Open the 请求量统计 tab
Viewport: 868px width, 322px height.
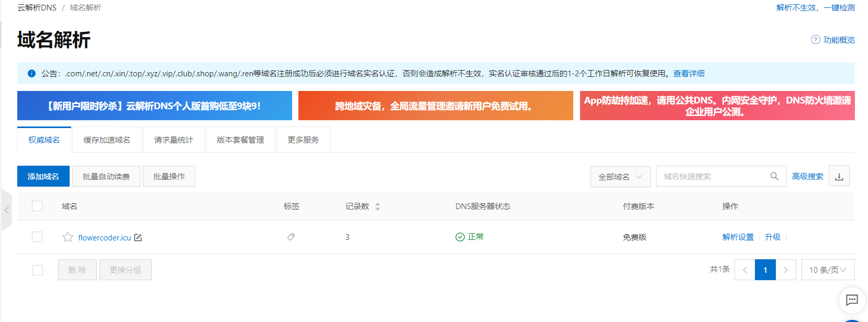tap(173, 140)
